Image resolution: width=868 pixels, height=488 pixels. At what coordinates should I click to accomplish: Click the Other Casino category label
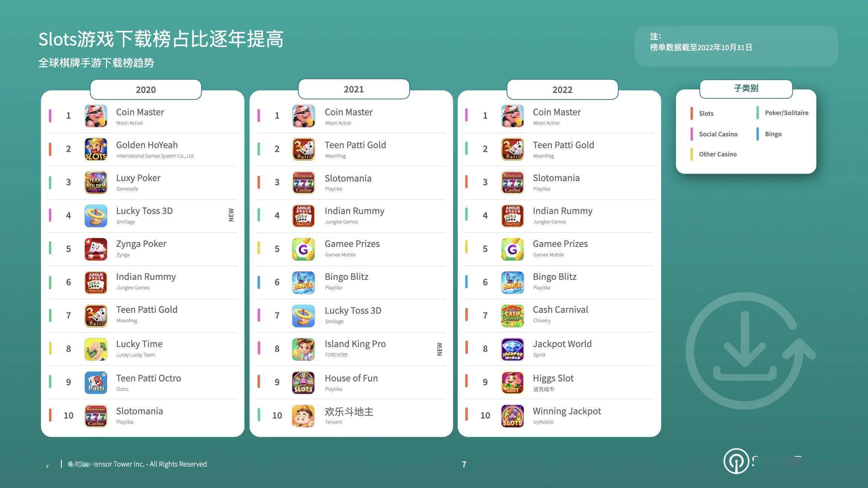click(x=718, y=154)
